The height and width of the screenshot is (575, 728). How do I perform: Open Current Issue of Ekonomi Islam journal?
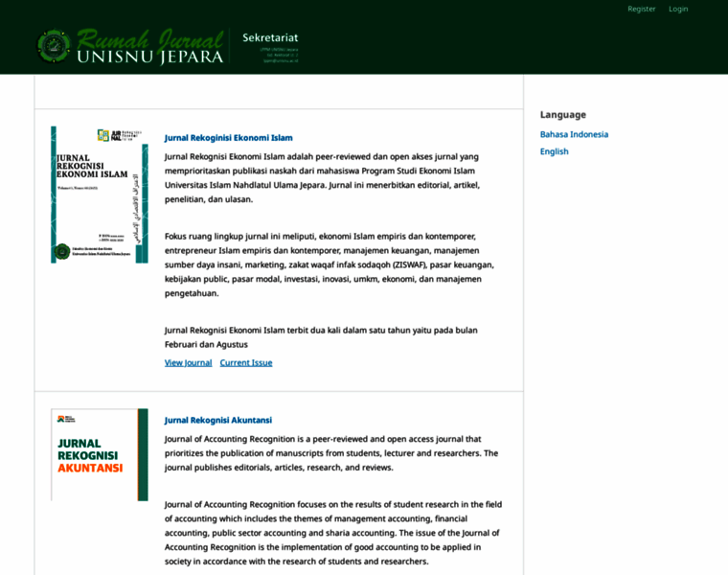[x=246, y=363]
